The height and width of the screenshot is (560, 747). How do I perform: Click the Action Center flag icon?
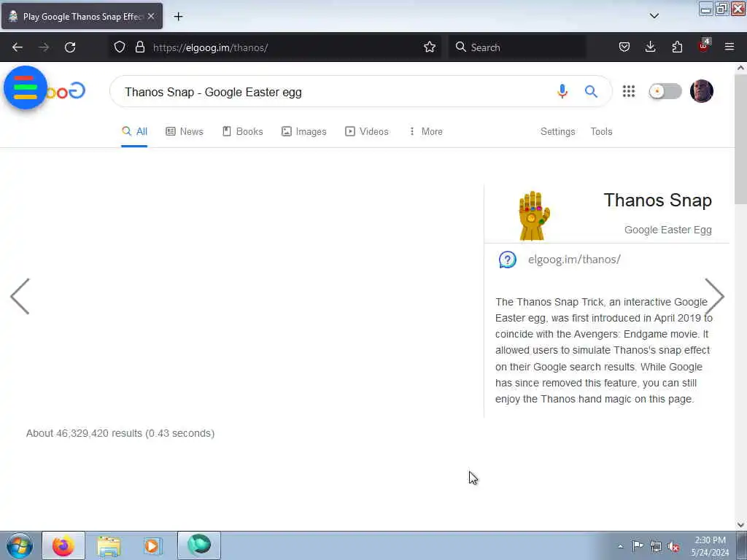638,545
